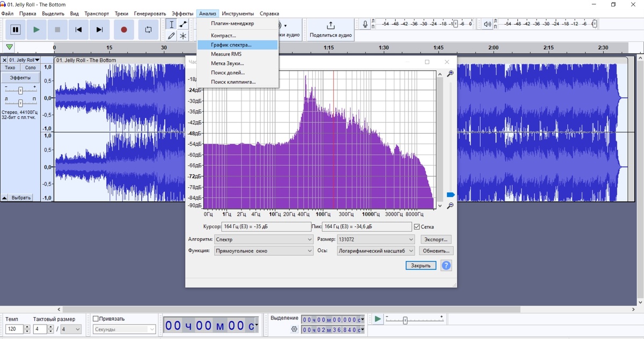Choose Плагин-менеджер from the Анализ menu
Image resolution: width=644 pixels, height=339 pixels.
(x=237, y=24)
